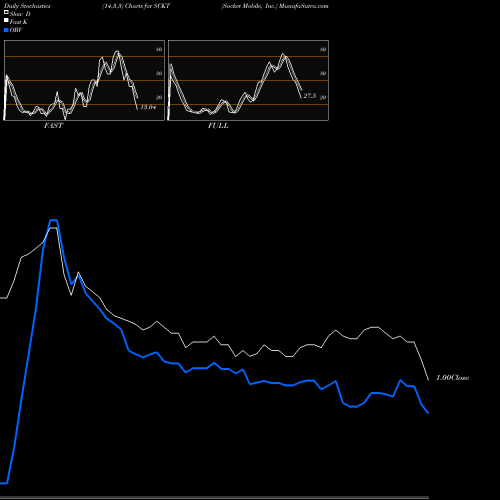Click the 'Daily Stochastics' title text

point(27,6)
